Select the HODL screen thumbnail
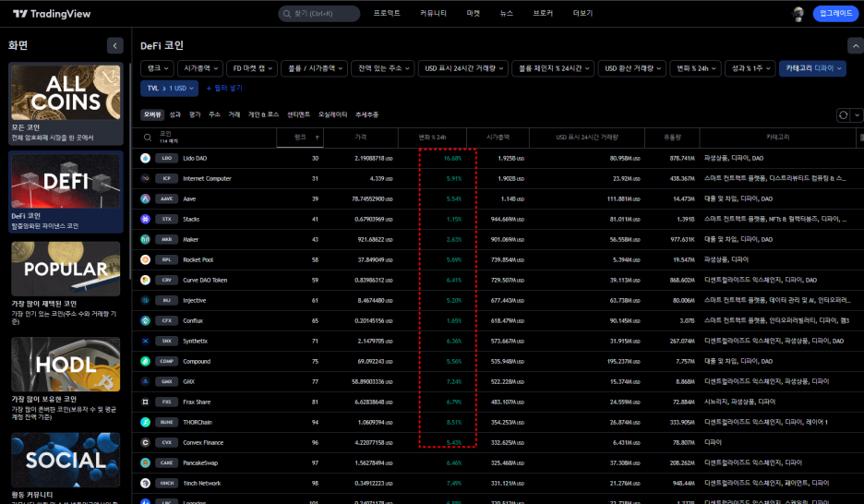The width and height of the screenshot is (864, 504). click(x=66, y=364)
